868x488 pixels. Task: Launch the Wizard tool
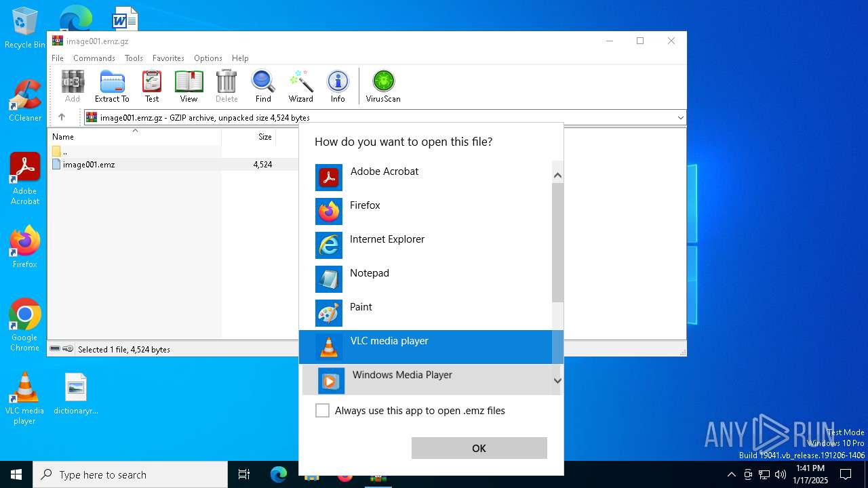click(x=300, y=86)
